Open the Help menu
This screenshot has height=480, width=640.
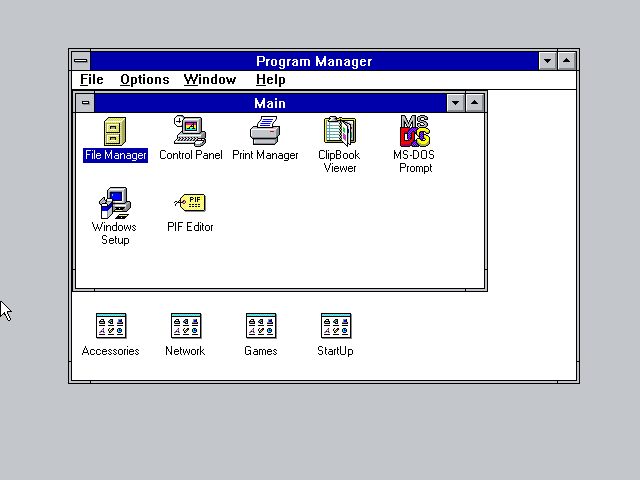click(271, 80)
